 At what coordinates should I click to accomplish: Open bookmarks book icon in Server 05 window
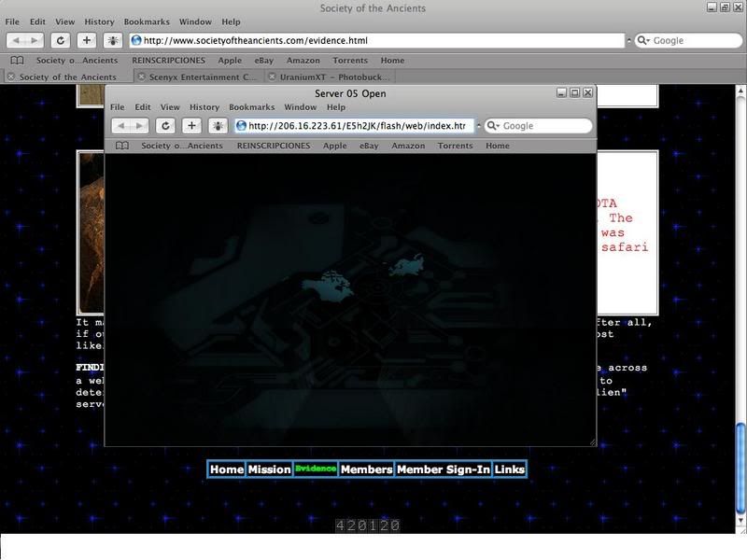(122, 146)
